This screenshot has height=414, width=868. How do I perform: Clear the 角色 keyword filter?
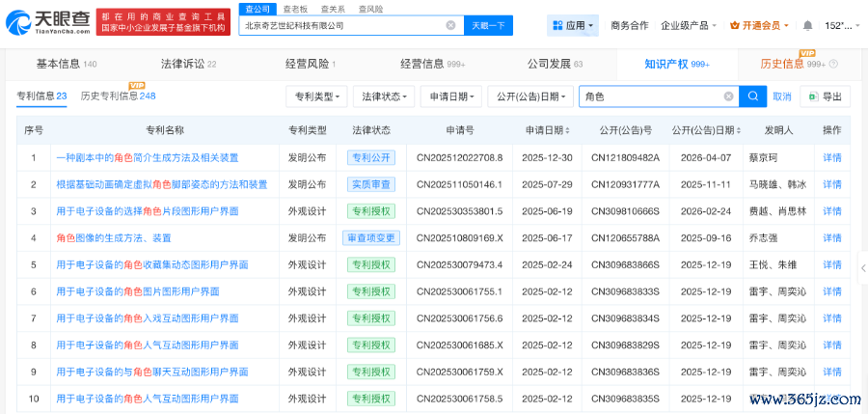coord(729,97)
